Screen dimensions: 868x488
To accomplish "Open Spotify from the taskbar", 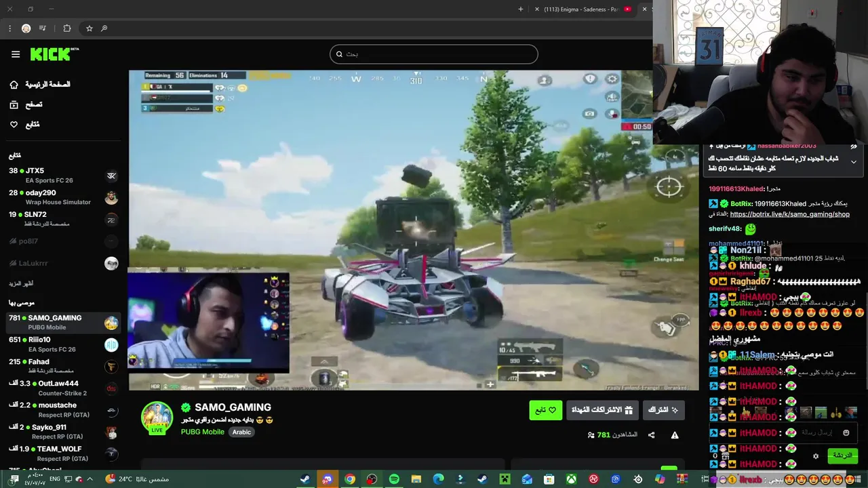I will click(x=394, y=479).
